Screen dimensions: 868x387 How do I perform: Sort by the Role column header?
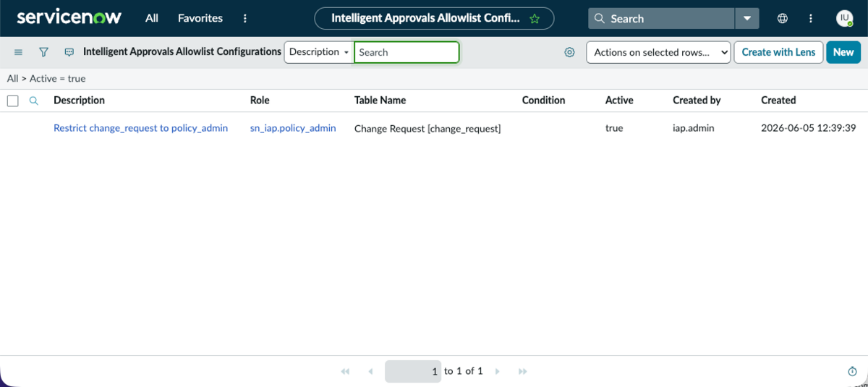pos(260,101)
